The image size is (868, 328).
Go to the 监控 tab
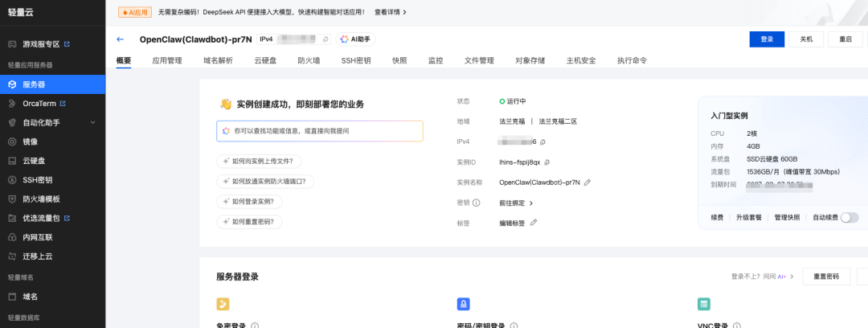click(x=436, y=61)
